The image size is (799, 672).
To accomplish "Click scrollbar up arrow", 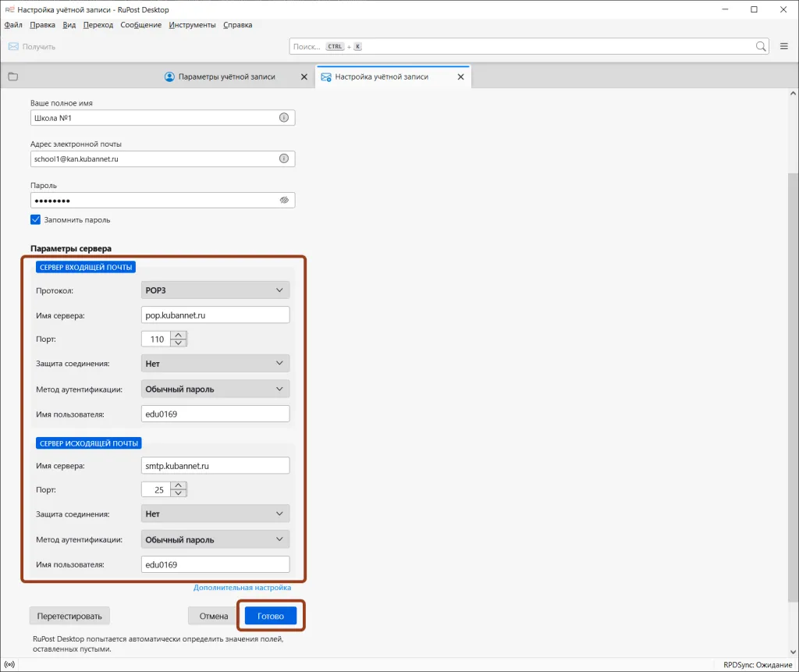I will click(x=793, y=94).
